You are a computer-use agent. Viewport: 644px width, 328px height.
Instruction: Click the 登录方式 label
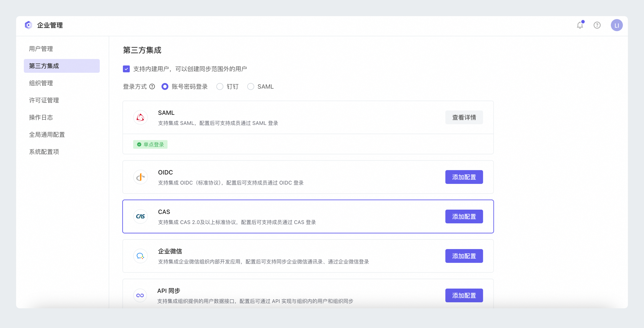point(135,87)
